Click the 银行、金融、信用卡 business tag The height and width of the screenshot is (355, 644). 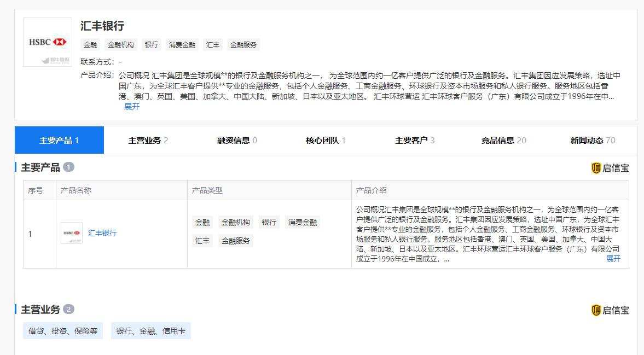150,331
